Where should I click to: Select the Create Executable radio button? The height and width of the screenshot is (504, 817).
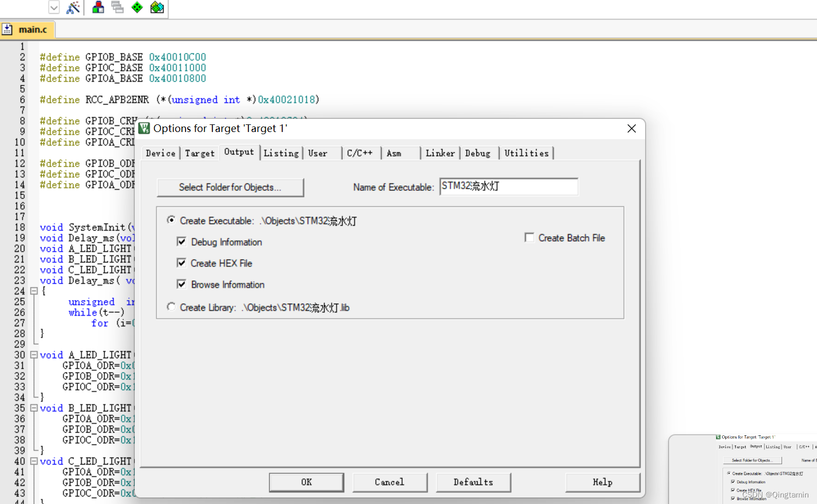(171, 220)
